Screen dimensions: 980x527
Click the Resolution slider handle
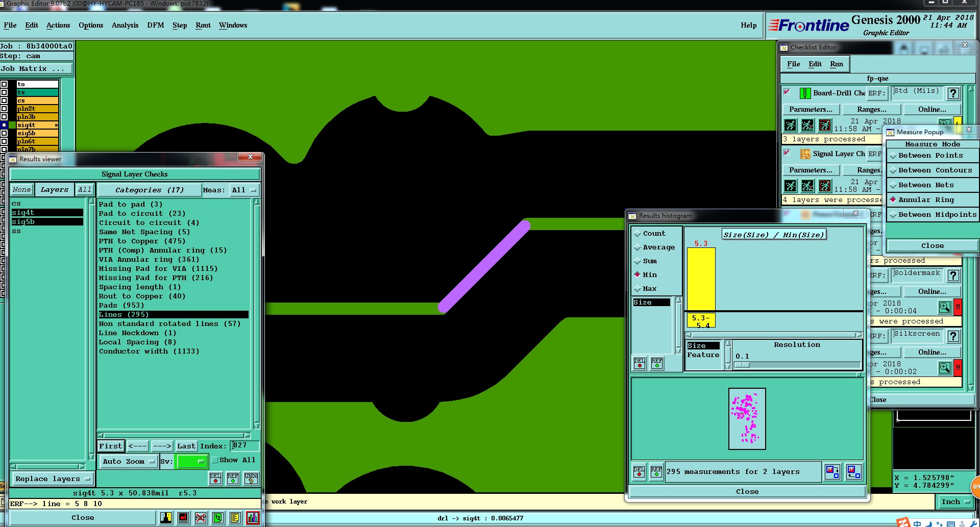742,365
